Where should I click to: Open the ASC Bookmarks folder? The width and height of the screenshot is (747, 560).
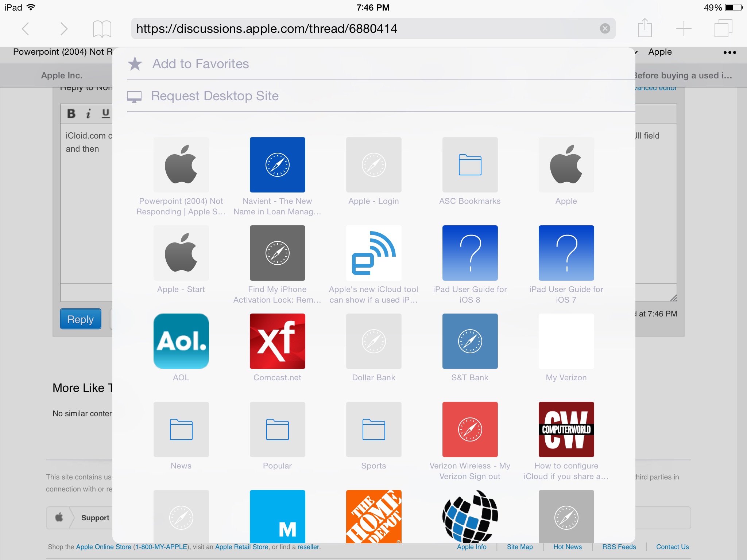pos(470,165)
